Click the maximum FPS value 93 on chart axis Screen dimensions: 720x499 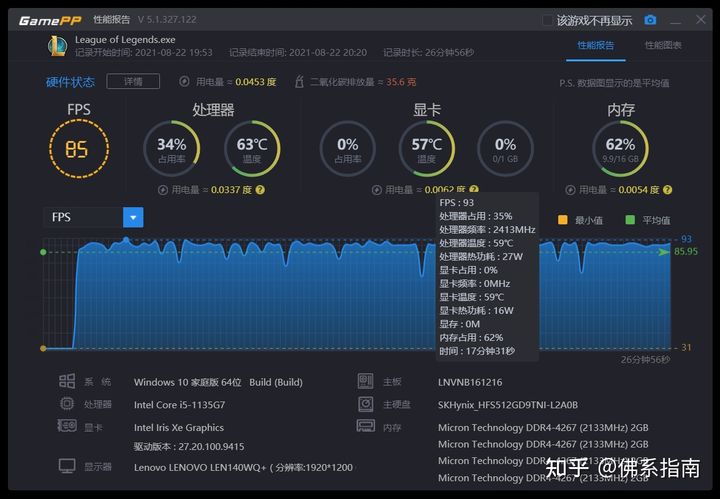click(686, 239)
